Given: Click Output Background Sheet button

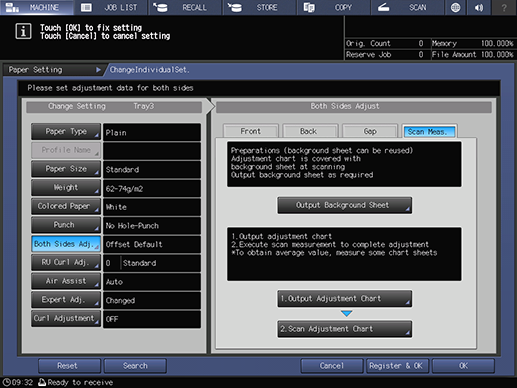Looking at the screenshot, I should [345, 205].
